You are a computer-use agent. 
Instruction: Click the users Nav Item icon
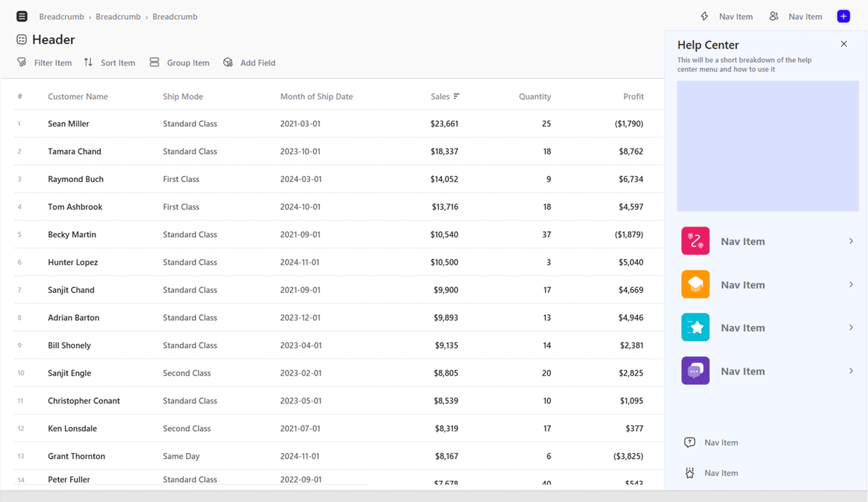click(774, 17)
